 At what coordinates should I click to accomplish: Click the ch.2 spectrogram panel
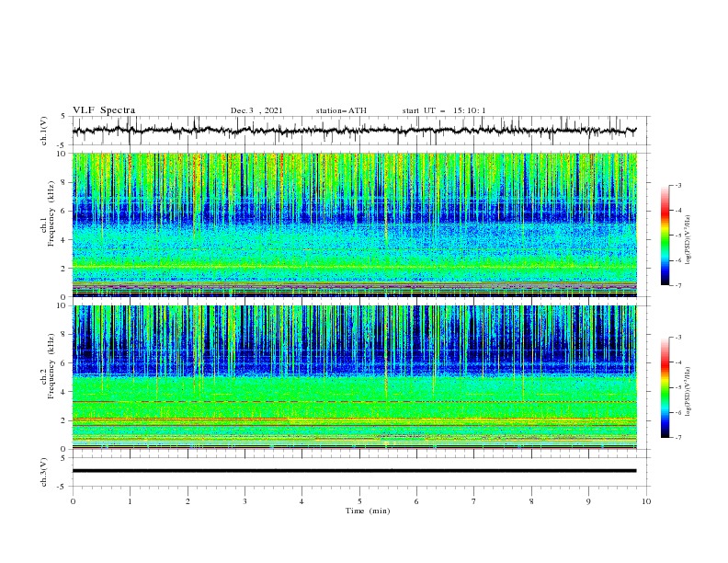tap(354, 377)
